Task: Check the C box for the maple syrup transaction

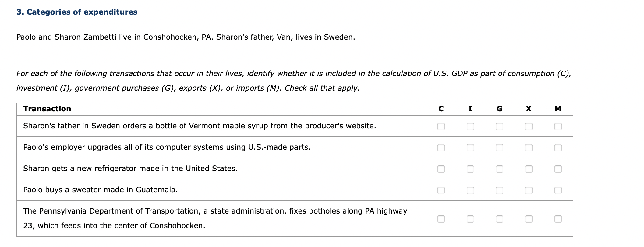Action: point(442,127)
